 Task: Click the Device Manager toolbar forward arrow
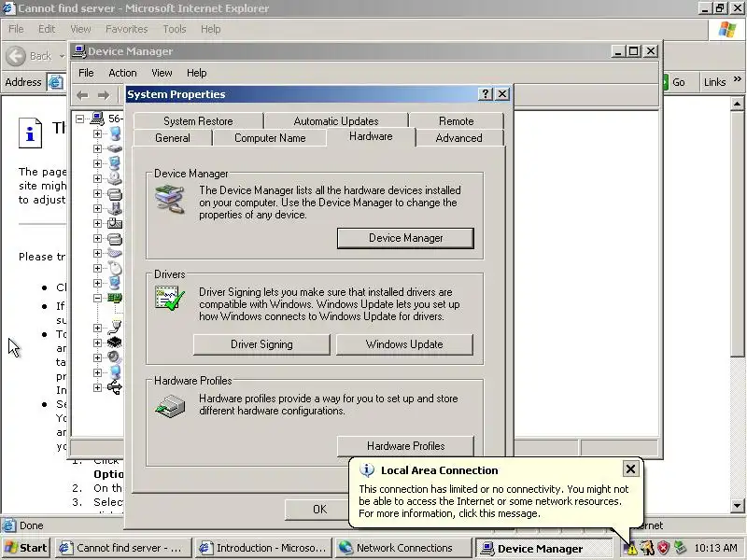pyautogui.click(x=104, y=95)
